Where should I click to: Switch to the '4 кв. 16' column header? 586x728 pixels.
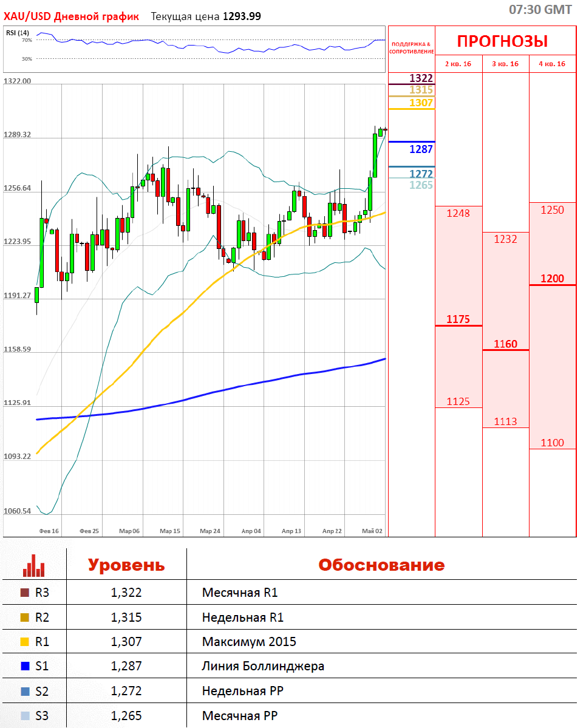[552, 64]
